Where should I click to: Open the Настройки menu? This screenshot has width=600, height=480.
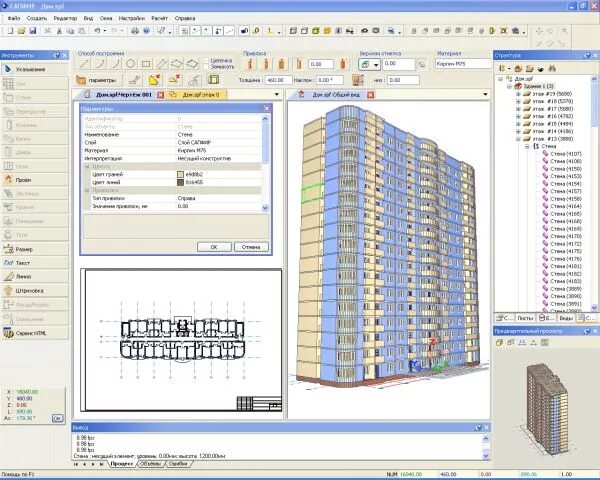click(x=132, y=18)
